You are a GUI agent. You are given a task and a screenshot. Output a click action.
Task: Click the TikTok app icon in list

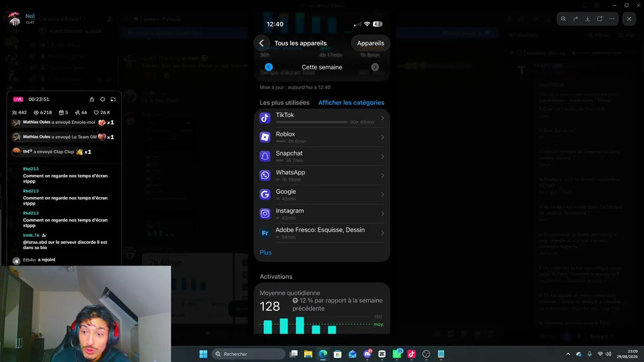265,118
